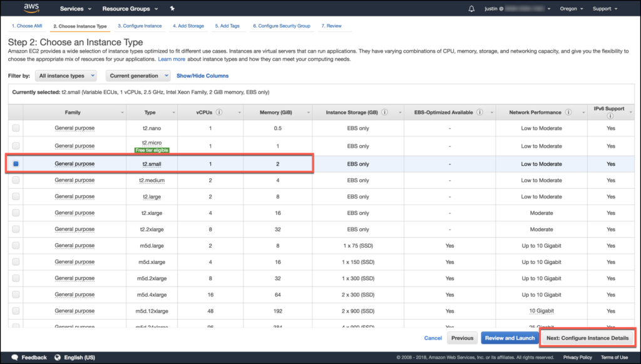Select the t2.large instance checkbox
Screen dimensions: 641x364
point(16,196)
